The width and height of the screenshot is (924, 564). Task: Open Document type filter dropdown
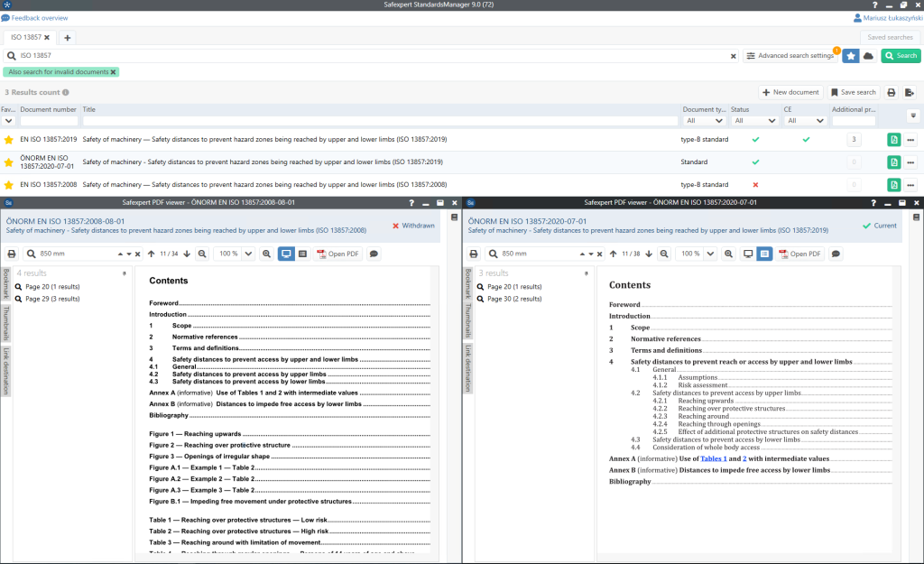point(704,121)
